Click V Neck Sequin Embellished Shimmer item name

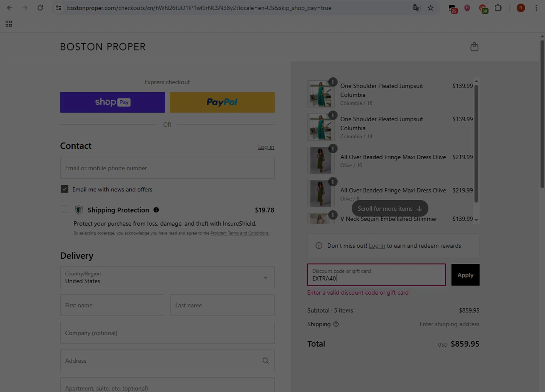click(388, 219)
